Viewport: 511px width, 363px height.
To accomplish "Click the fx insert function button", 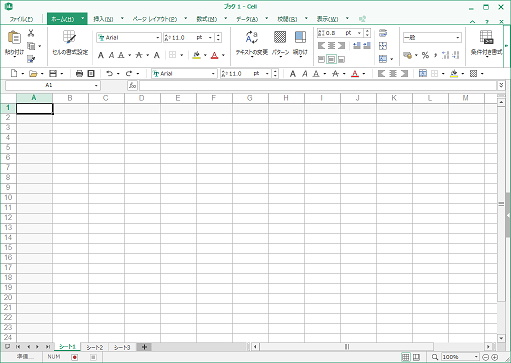I will (132, 85).
